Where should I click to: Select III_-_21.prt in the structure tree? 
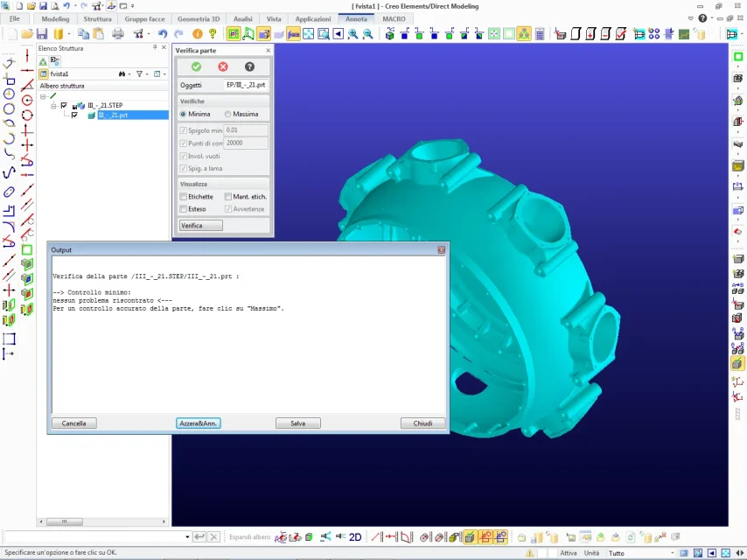pyautogui.click(x=113, y=115)
